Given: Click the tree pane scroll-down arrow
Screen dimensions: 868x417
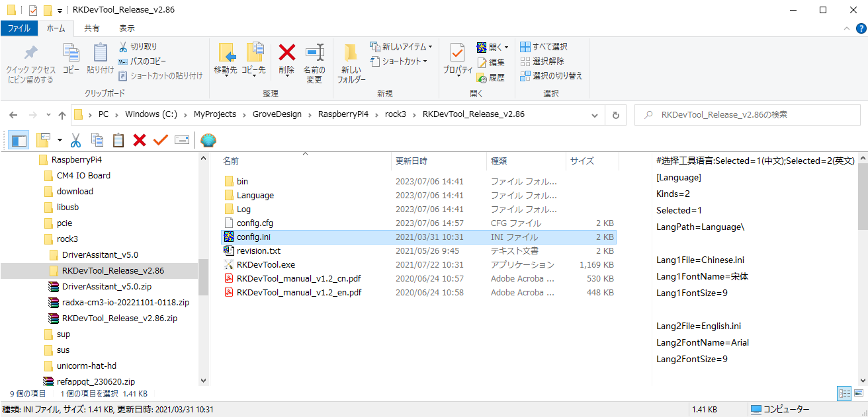Looking at the screenshot, I should pyautogui.click(x=203, y=381).
